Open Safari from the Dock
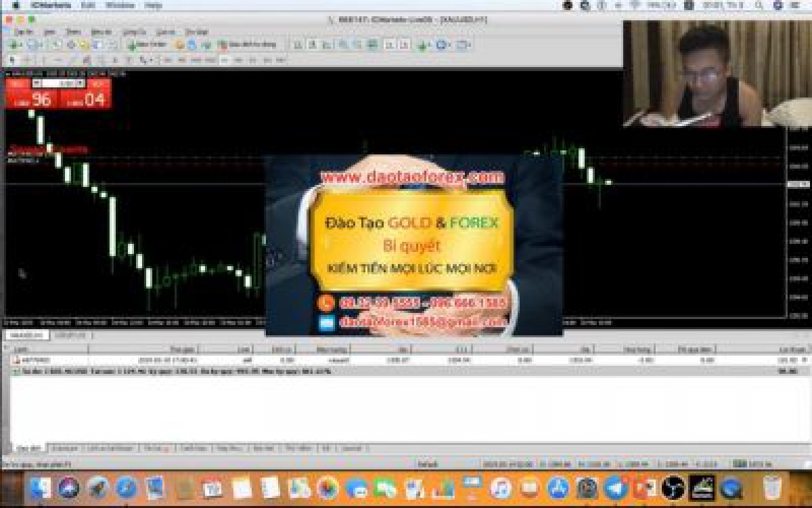The width and height of the screenshot is (812, 508). (x=126, y=487)
